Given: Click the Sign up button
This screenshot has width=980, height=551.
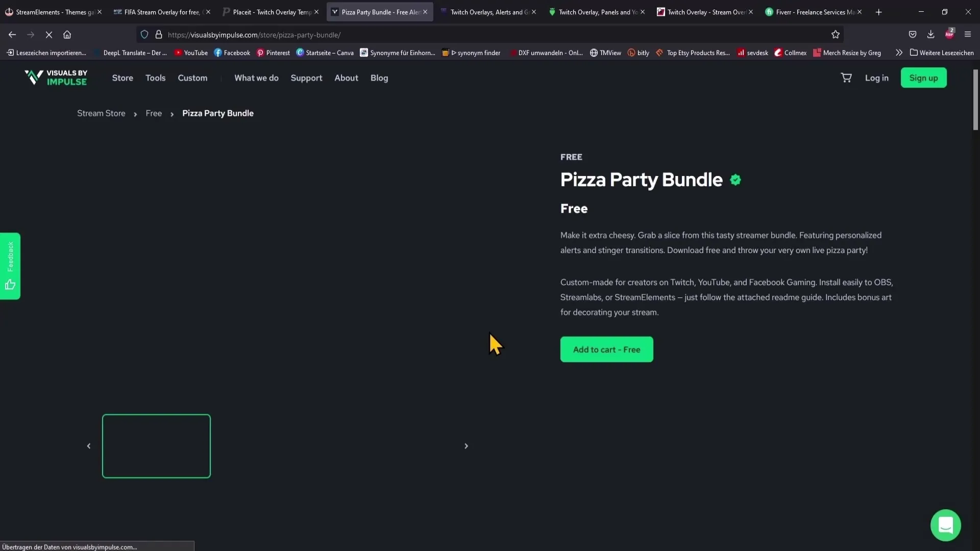Looking at the screenshot, I should click(x=923, y=78).
